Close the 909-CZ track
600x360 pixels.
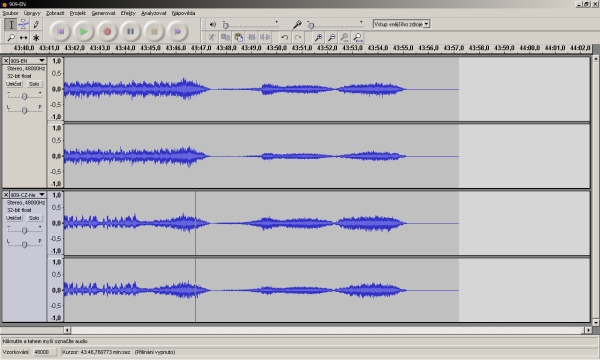[x=6, y=195]
